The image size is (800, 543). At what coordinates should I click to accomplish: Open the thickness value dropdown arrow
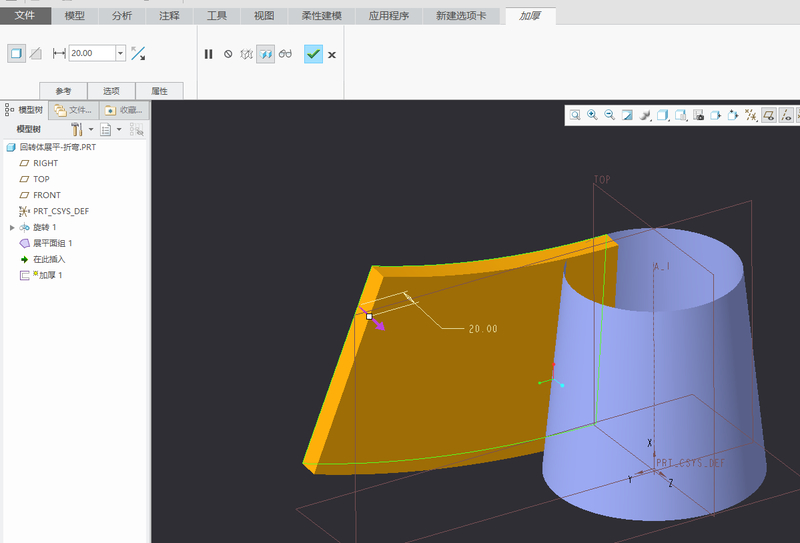click(x=120, y=53)
